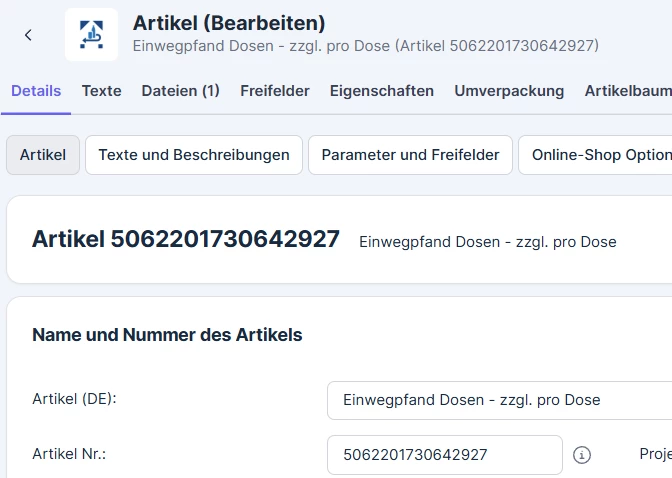Screen dimensions: 672x478
Task: Go back using the left chevron arrow
Action: pos(28,35)
